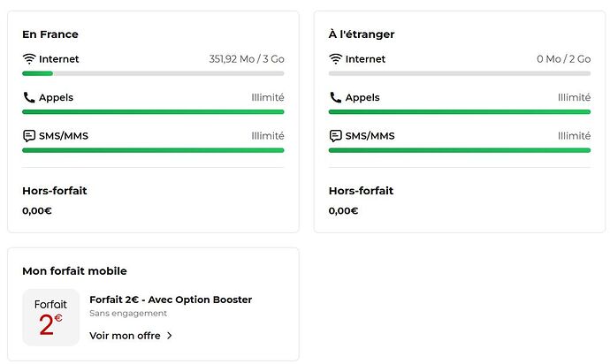Click the message bubble icon in À l'étranger card
This screenshot has height=364, width=610.
click(x=335, y=136)
